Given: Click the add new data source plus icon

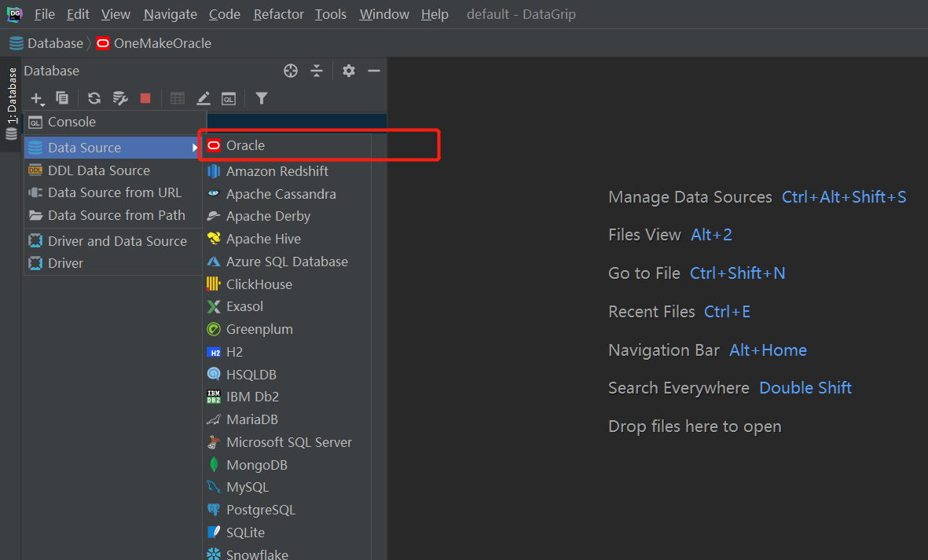Looking at the screenshot, I should click(x=37, y=99).
